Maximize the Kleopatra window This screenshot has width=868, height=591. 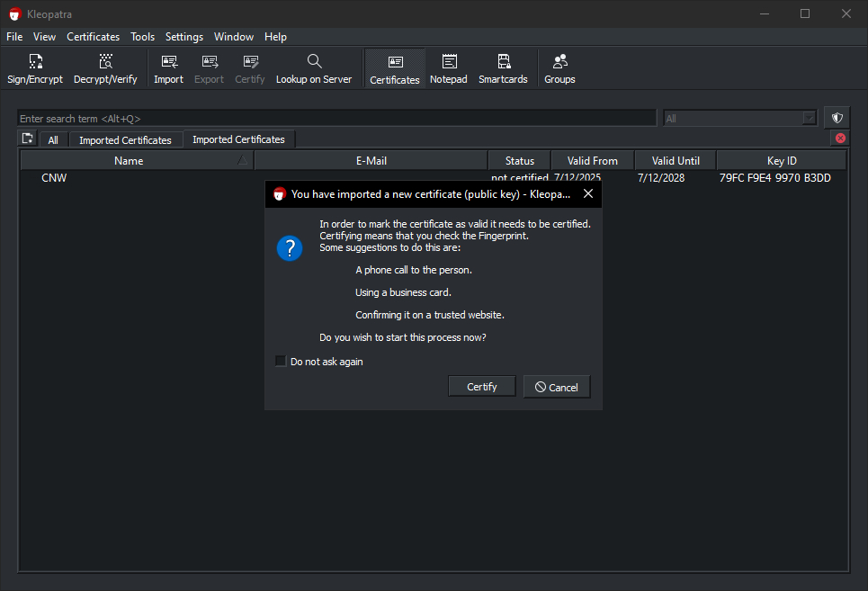click(805, 13)
